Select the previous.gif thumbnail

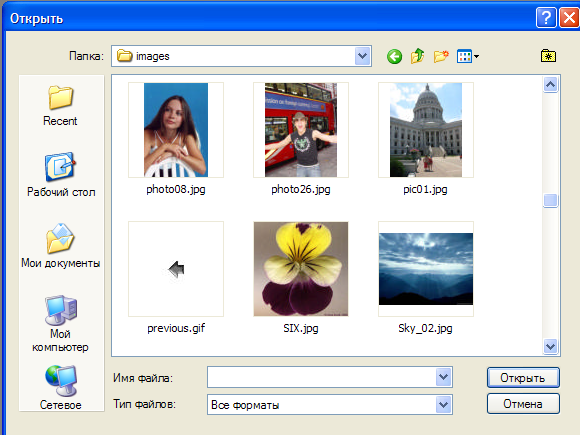coord(176,269)
